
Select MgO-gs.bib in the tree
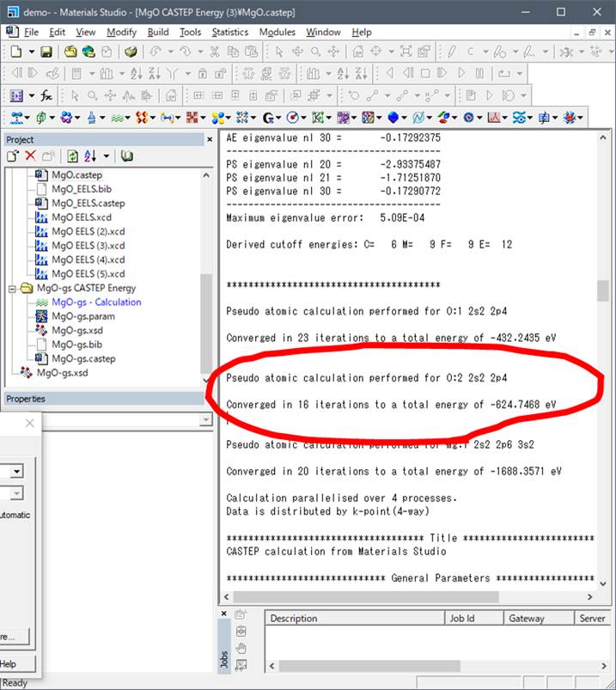pyautogui.click(x=77, y=345)
